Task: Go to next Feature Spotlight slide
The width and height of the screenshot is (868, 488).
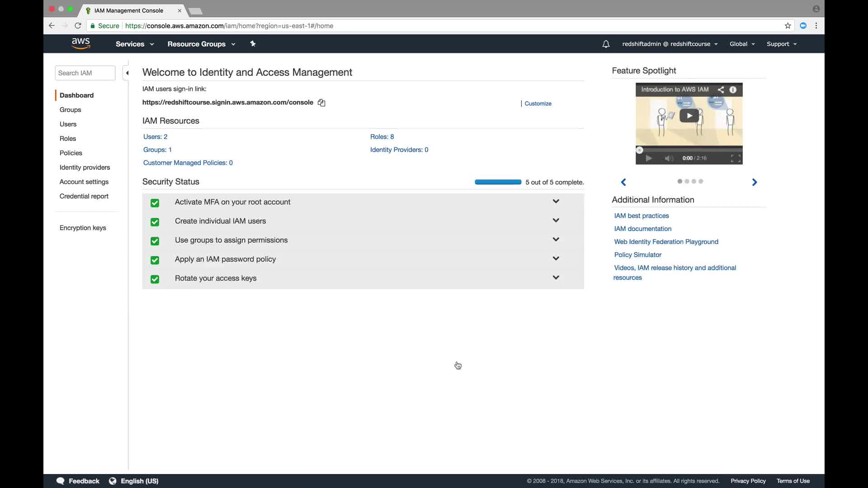Action: (x=754, y=182)
